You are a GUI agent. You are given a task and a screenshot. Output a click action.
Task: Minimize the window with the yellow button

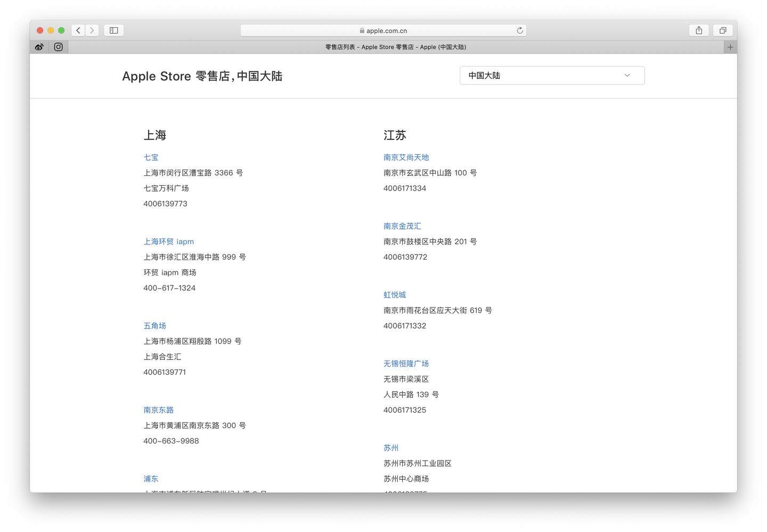(51, 30)
